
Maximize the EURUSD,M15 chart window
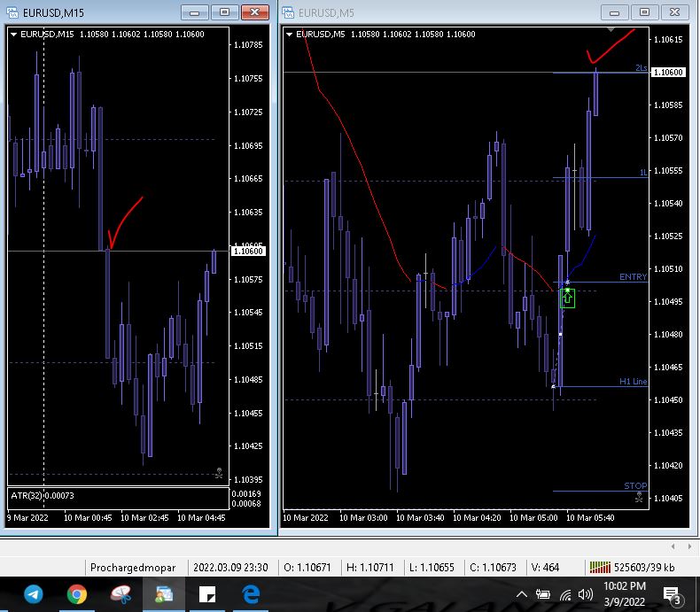[224, 12]
